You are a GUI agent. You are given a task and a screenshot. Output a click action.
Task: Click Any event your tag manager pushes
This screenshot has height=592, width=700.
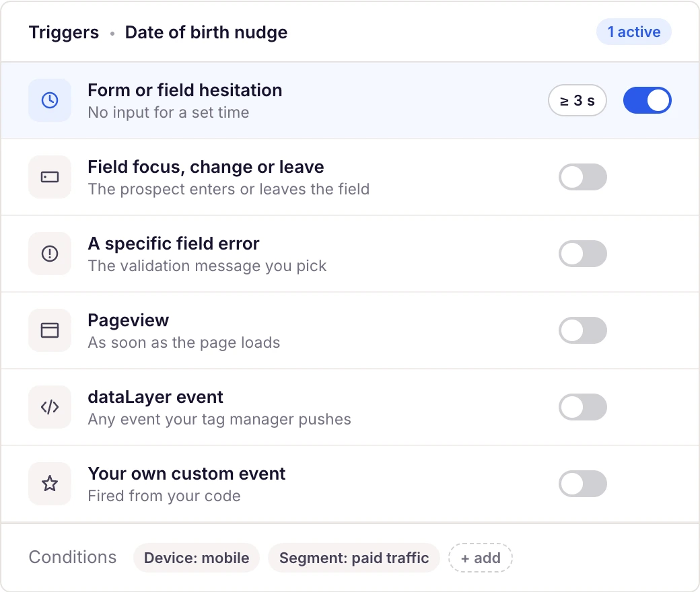point(219,419)
